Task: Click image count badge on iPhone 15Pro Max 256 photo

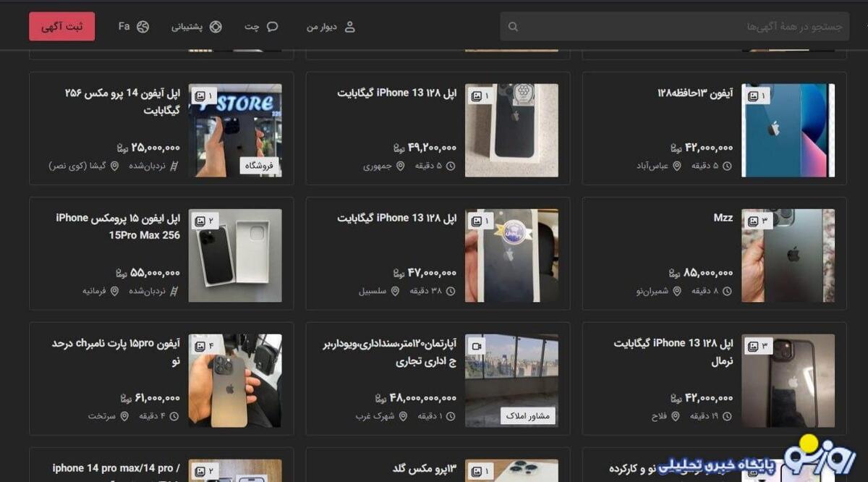Action: point(205,221)
